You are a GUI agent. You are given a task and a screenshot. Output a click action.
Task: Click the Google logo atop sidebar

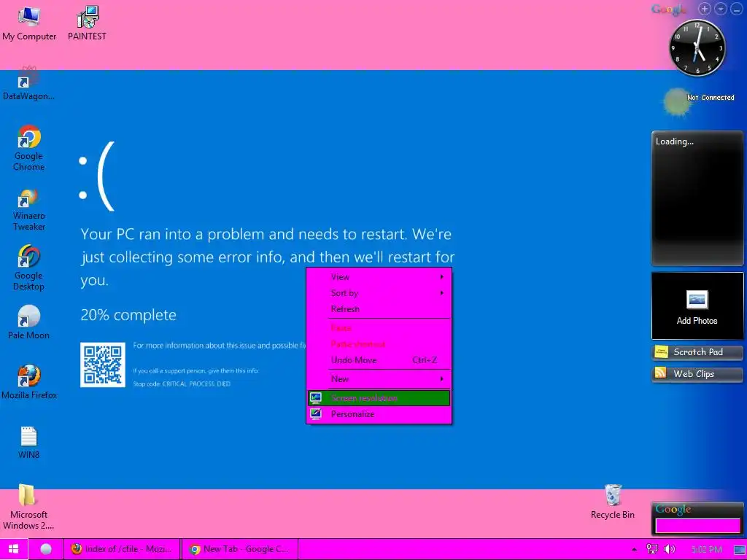tap(668, 9)
